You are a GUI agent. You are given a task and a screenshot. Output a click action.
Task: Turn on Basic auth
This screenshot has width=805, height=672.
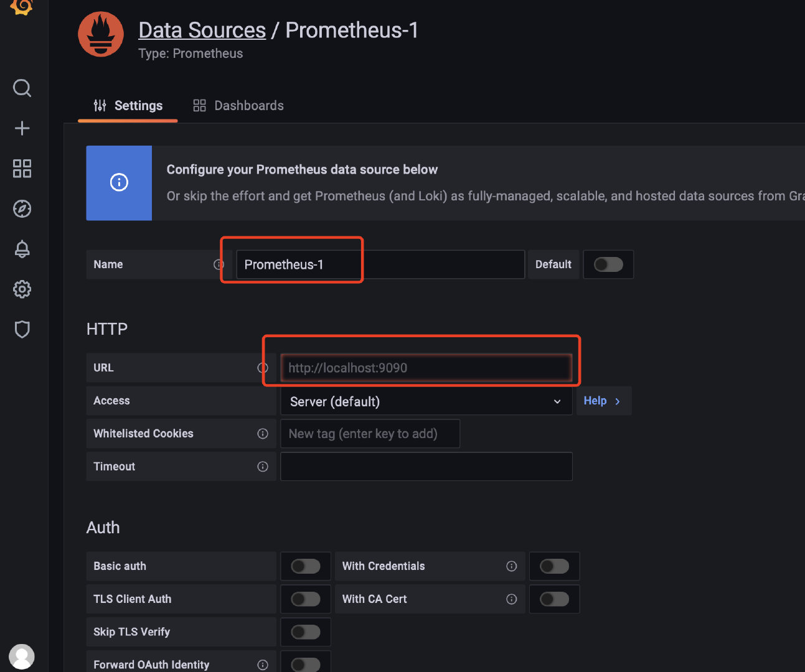pyautogui.click(x=305, y=566)
